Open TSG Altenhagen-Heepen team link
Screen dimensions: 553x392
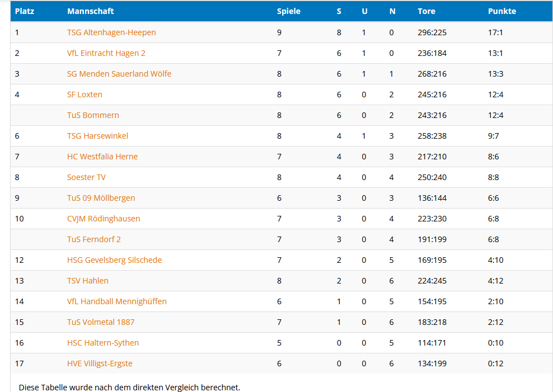coord(111,32)
